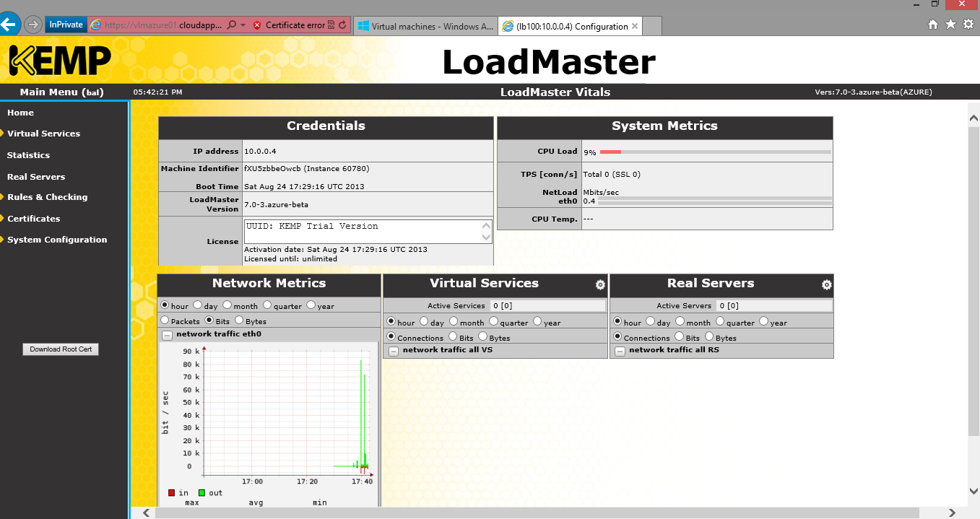Click the browser Forward arrow button
The image size is (980, 519).
33,25
